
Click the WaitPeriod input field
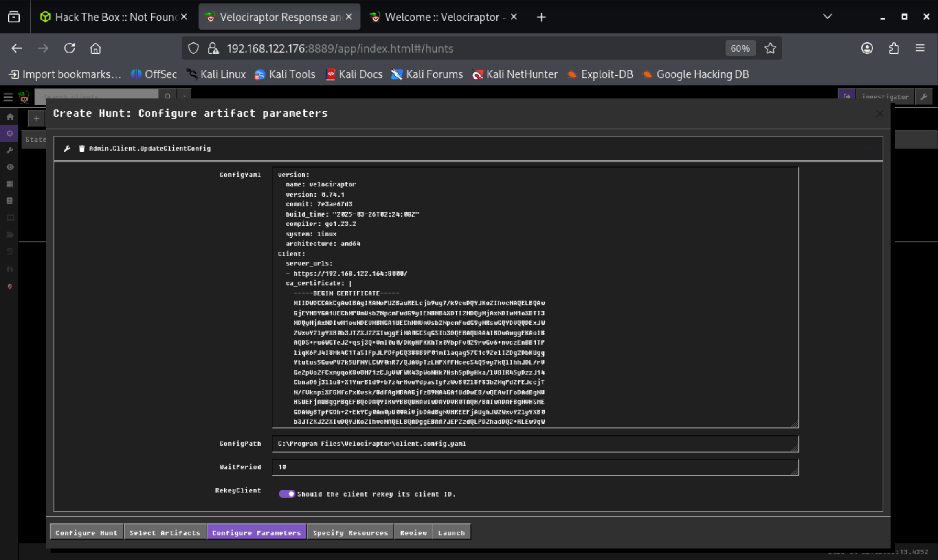click(535, 467)
